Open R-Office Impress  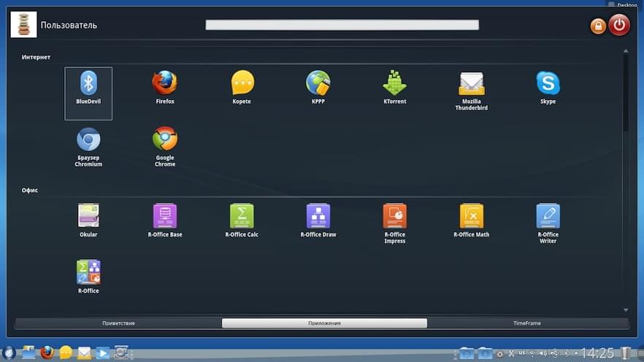point(395,223)
